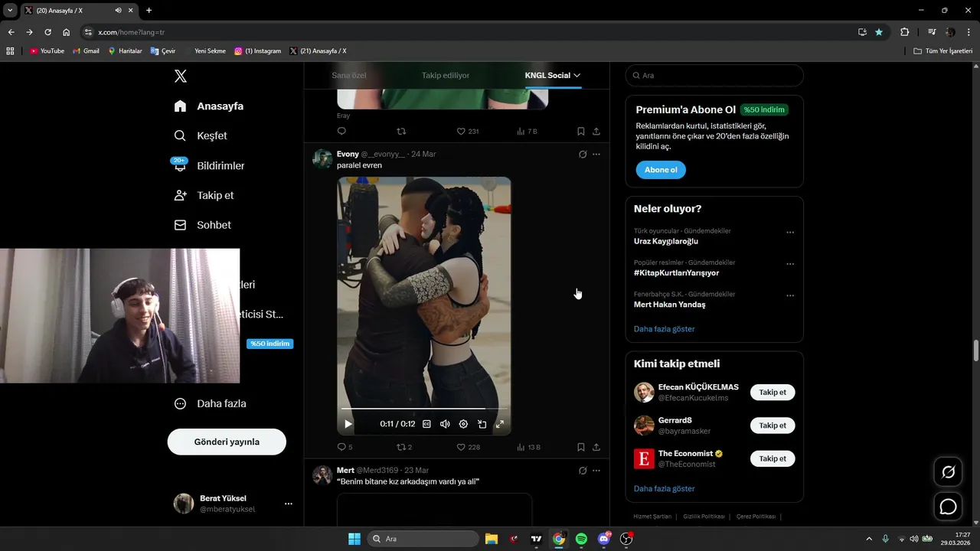980x551 pixels.
Task: Click the Abone ol premium button
Action: (x=661, y=170)
